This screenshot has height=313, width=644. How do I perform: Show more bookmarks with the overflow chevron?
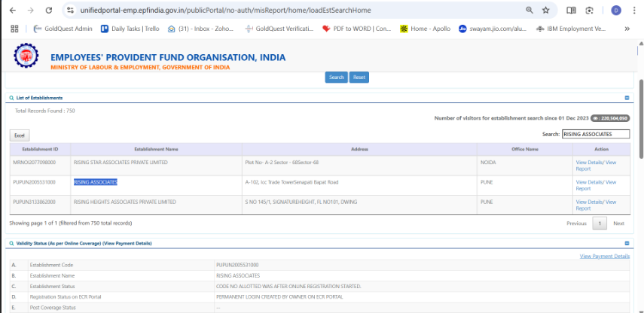click(627, 29)
